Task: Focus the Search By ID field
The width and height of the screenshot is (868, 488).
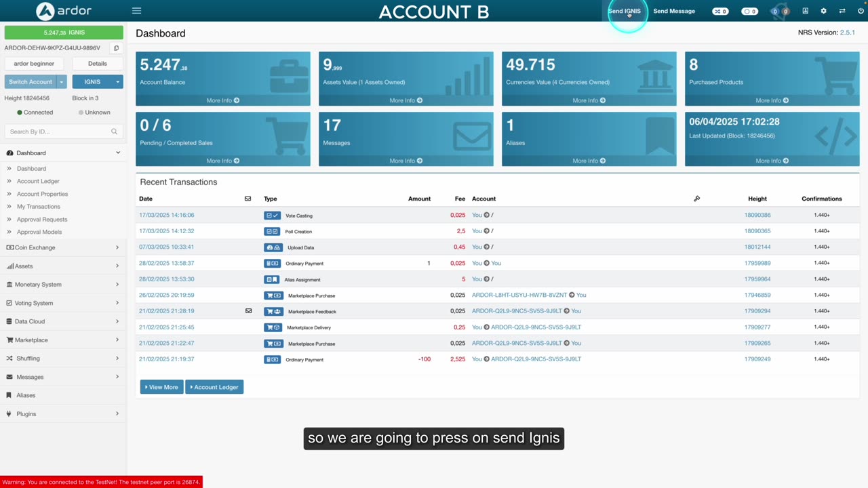Action: [x=64, y=131]
